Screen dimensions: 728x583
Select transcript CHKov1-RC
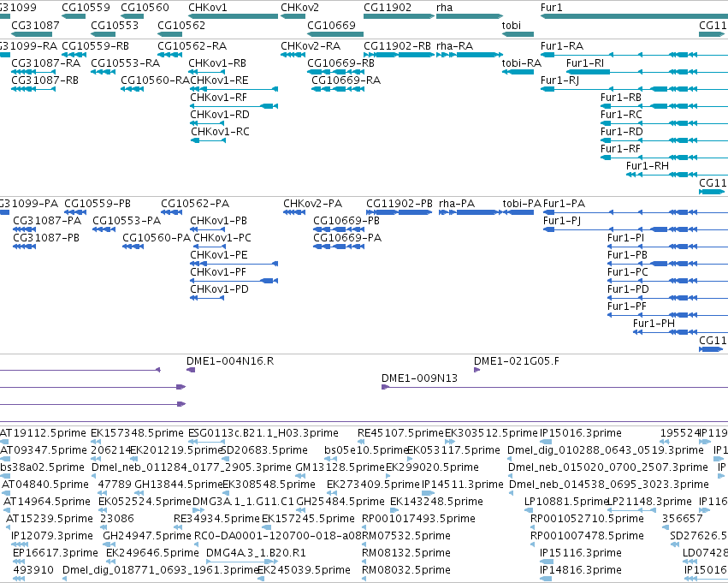[x=220, y=132]
